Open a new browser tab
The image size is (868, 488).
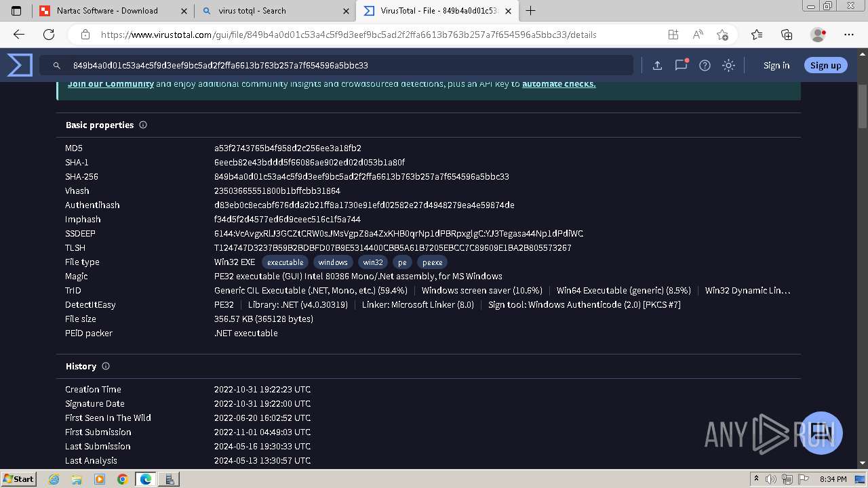(x=531, y=11)
